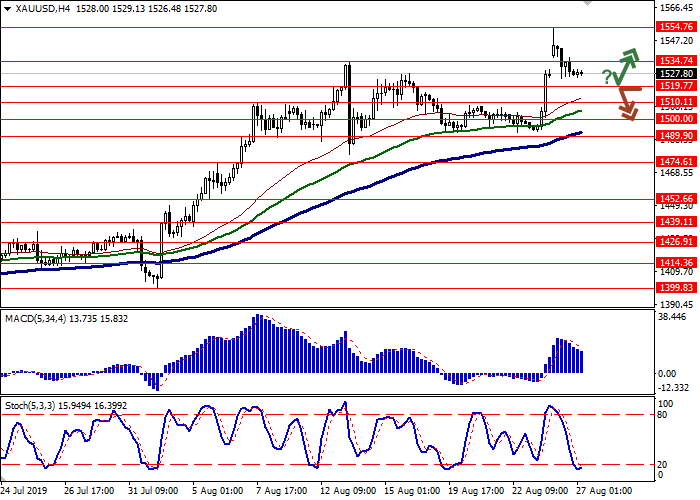Image resolution: width=700 pixels, height=500 pixels.
Task: Click the green question mark symbol
Action: point(607,77)
